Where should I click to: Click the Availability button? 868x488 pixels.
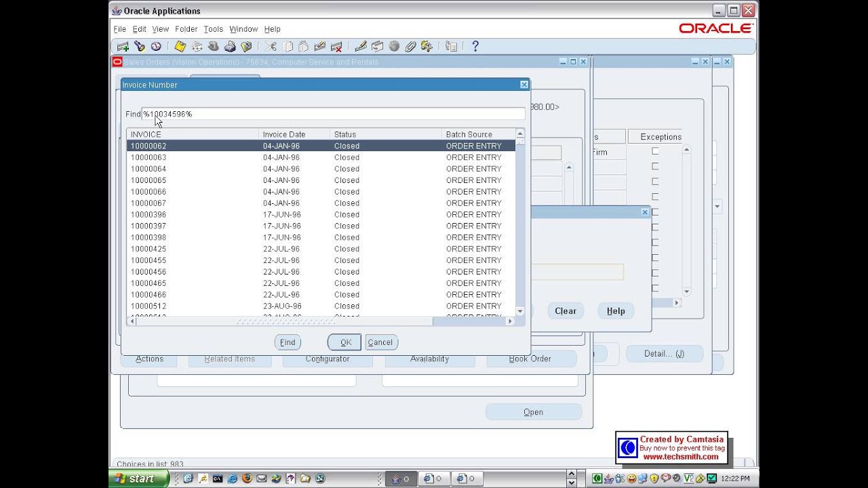pos(429,359)
